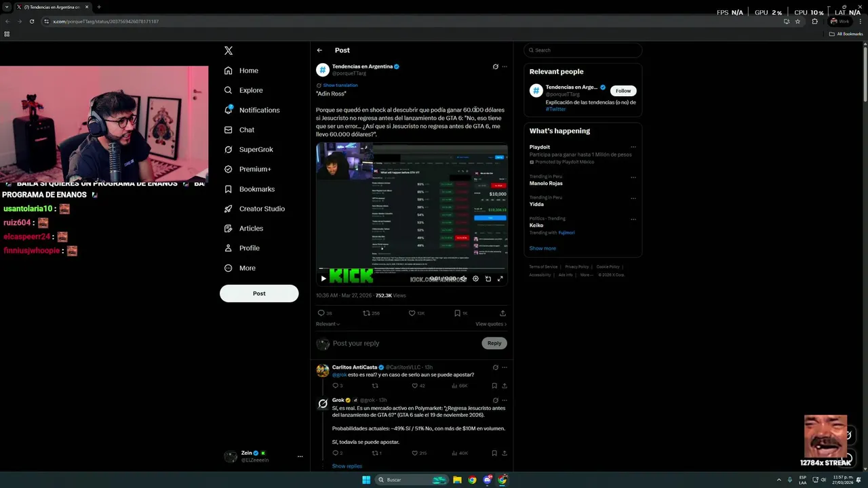Share the main post
This screenshot has width=868, height=488.
click(x=502, y=313)
